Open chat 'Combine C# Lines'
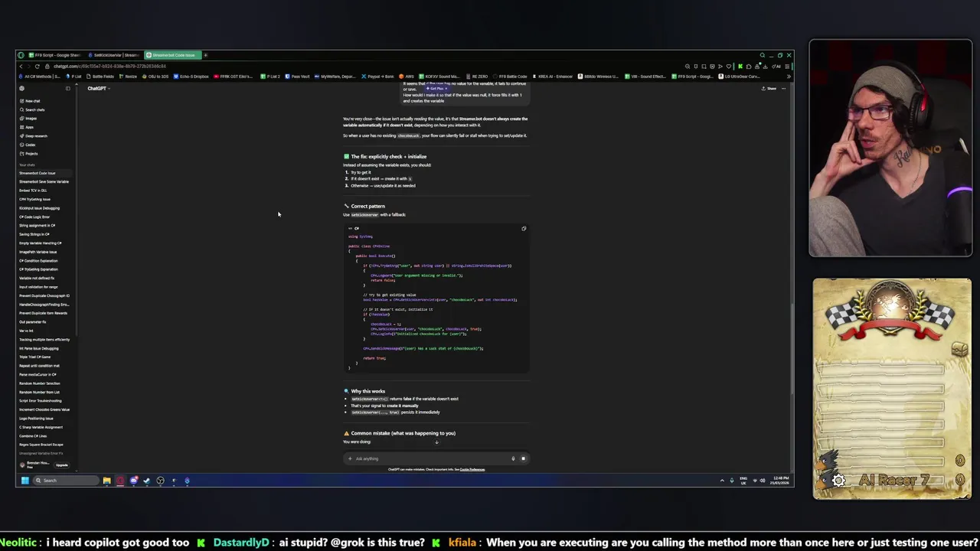This screenshot has height=551, width=980. click(33, 436)
